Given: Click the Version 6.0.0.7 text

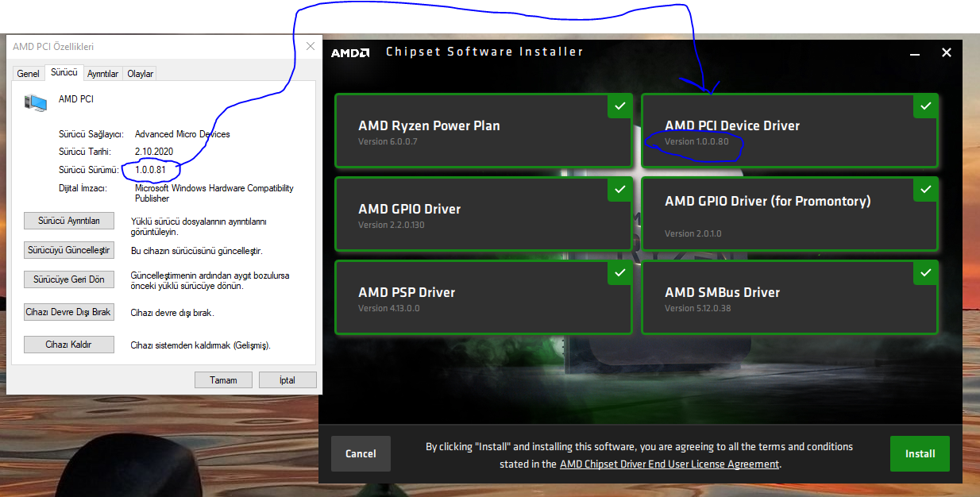Looking at the screenshot, I should [x=388, y=142].
